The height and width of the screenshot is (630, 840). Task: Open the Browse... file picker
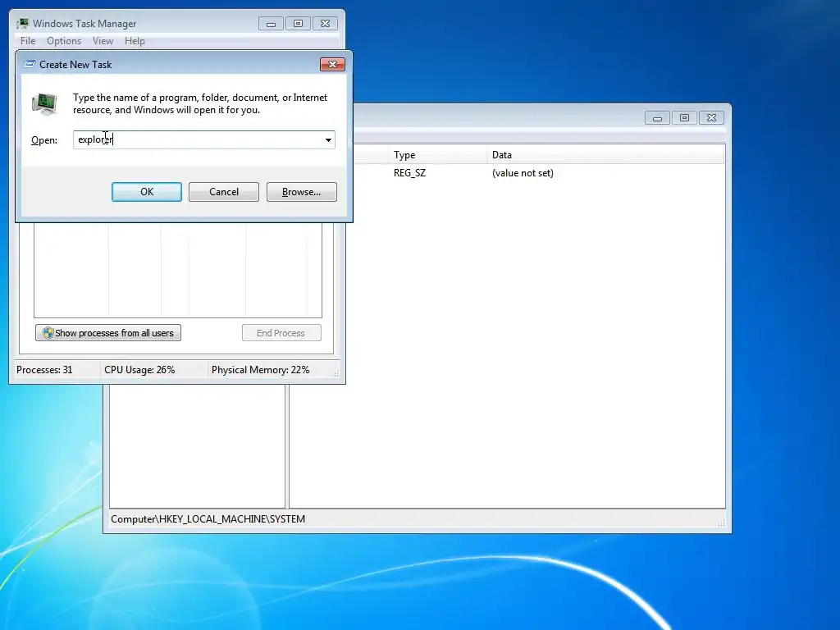coord(302,192)
